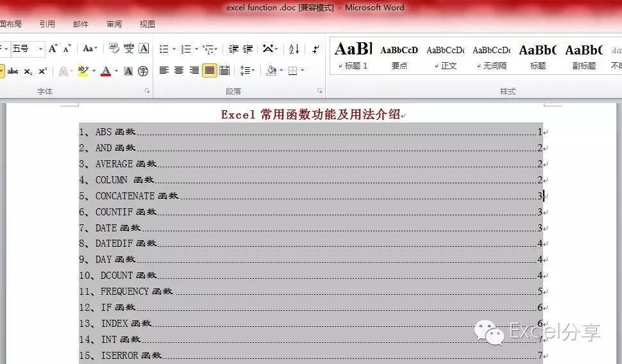Open the Font dialog launcher

pyautogui.click(x=147, y=91)
